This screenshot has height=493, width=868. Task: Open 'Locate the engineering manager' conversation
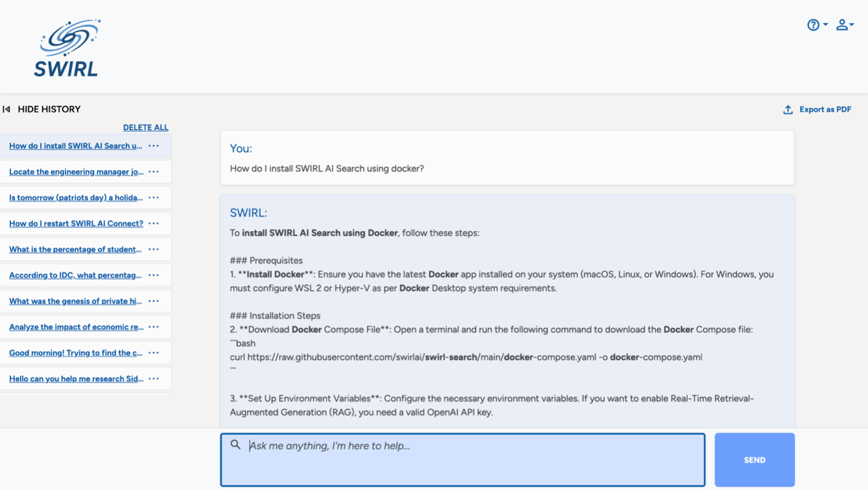(x=76, y=172)
